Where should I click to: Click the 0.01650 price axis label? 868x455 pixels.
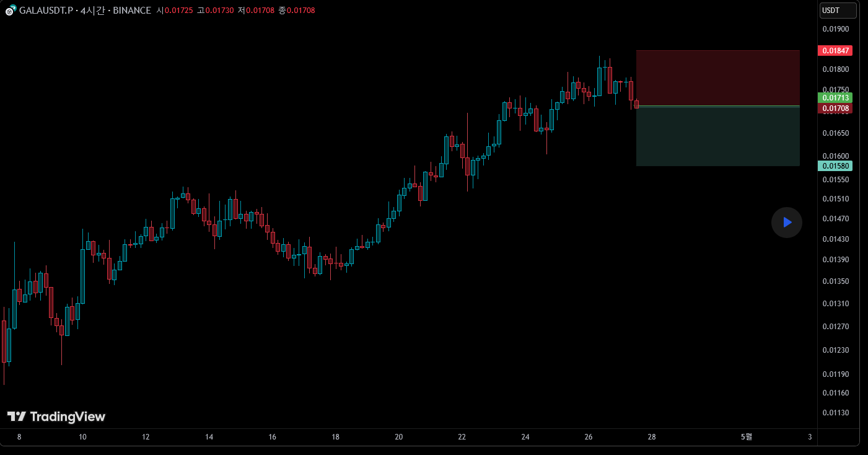[835, 133]
